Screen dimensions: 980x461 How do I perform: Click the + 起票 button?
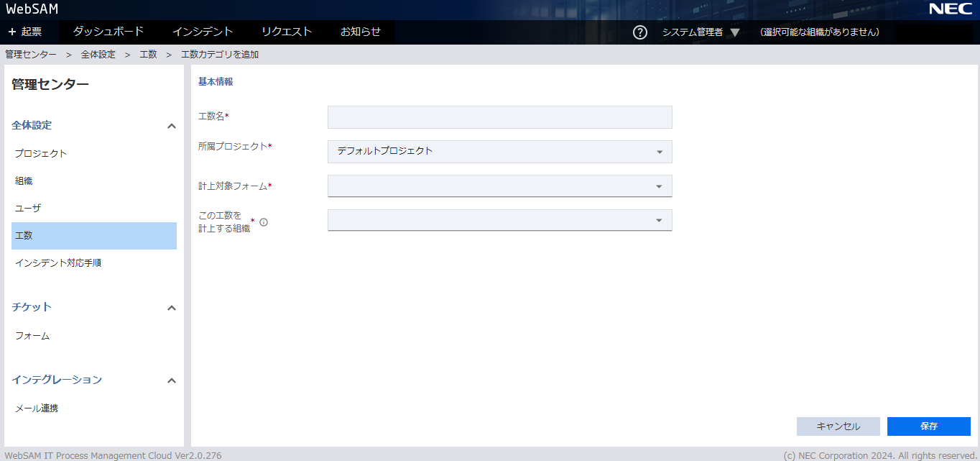(25, 32)
